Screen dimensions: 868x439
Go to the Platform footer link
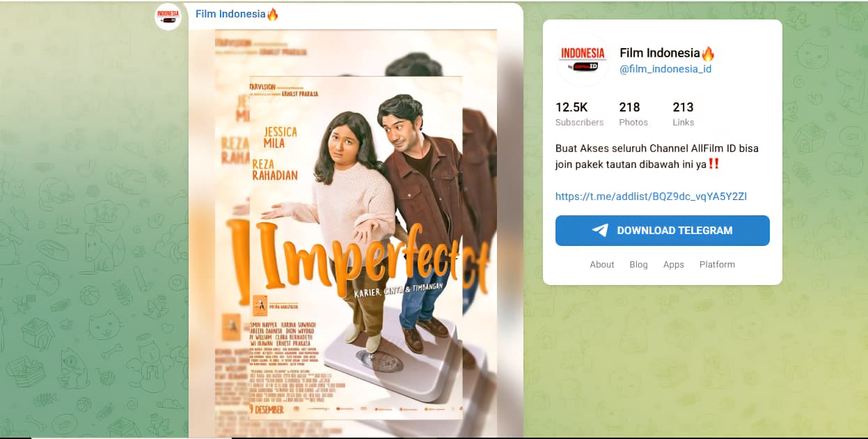(717, 265)
